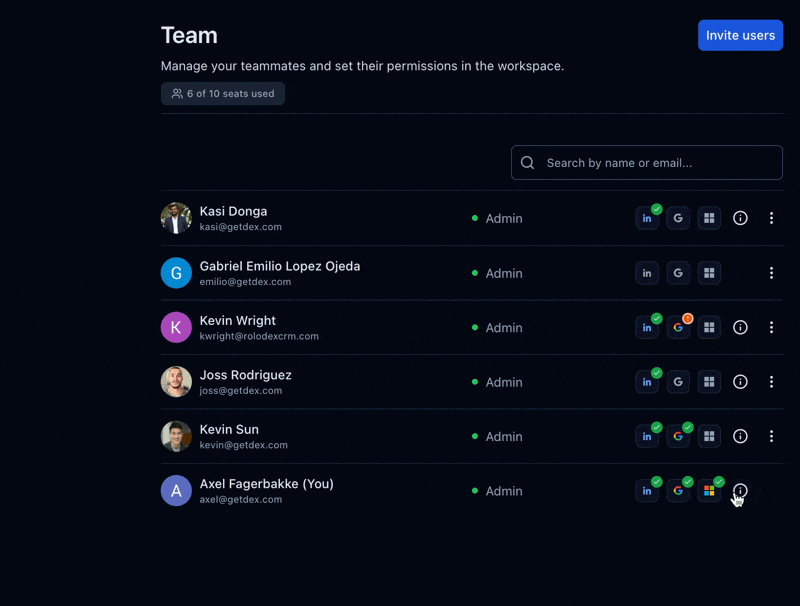The width and height of the screenshot is (800, 606).
Task: Click Admin role for Kevin Sun
Action: coord(504,437)
